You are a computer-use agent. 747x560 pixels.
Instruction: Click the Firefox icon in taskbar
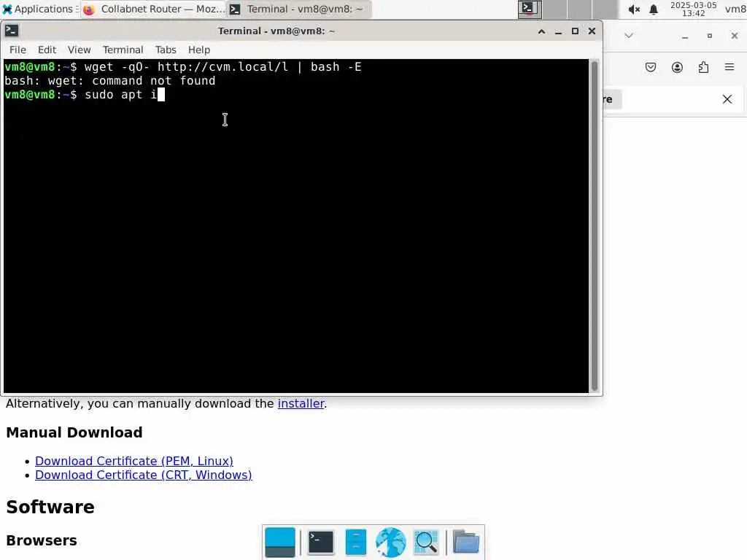click(88, 9)
